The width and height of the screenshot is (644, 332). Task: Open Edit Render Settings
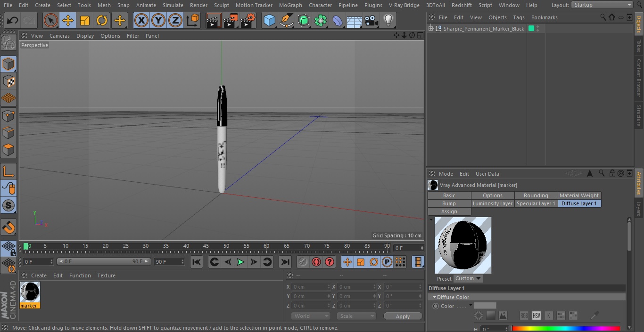[248, 20]
